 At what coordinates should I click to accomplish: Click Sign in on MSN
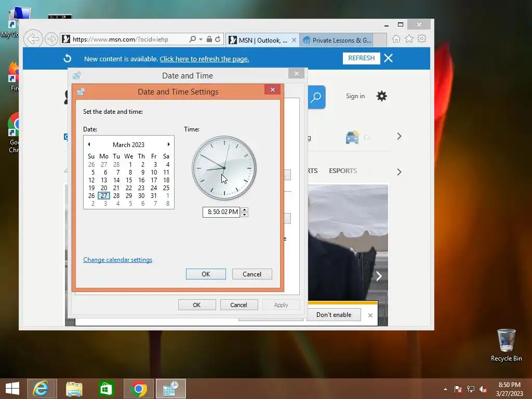click(x=355, y=96)
